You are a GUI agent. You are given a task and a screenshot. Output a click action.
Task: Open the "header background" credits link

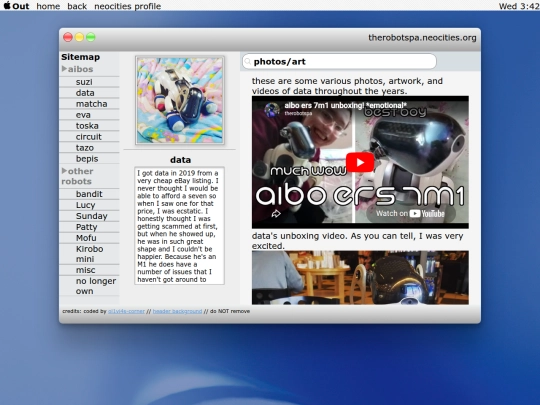click(x=177, y=311)
